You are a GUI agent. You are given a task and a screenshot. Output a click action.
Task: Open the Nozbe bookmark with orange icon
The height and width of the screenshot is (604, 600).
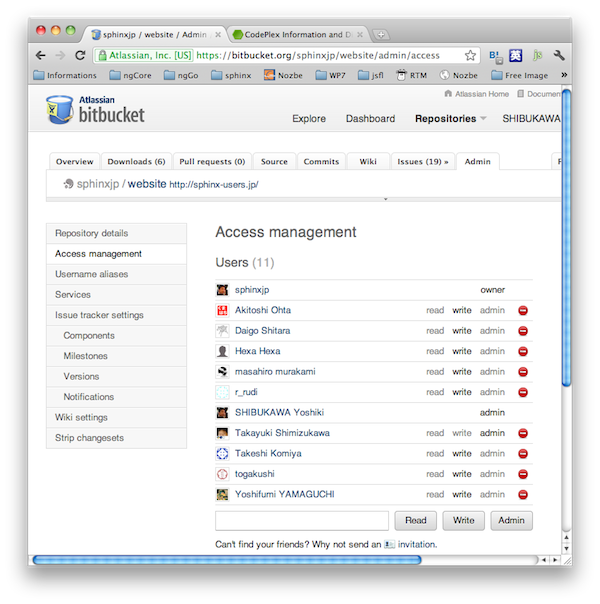pyautogui.click(x=283, y=75)
